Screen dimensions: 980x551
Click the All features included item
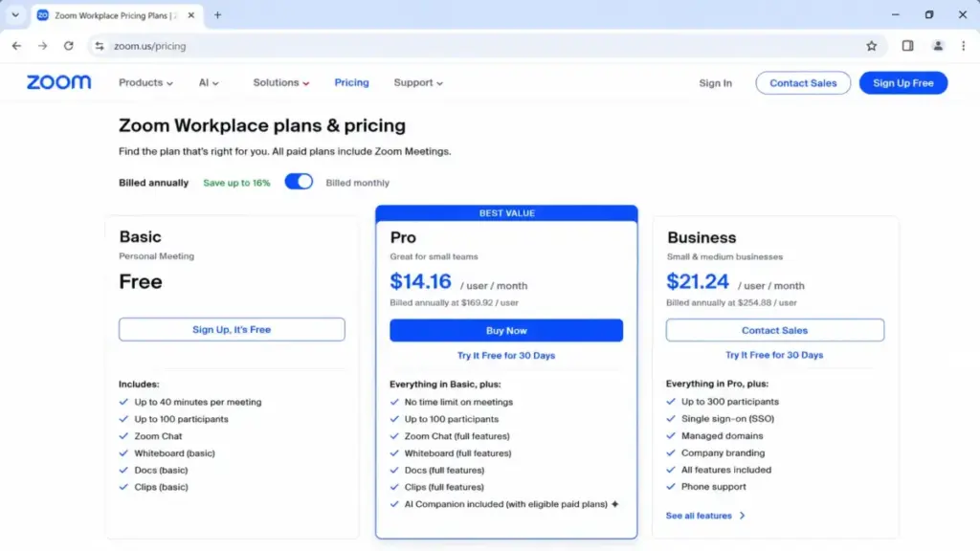[x=726, y=470]
